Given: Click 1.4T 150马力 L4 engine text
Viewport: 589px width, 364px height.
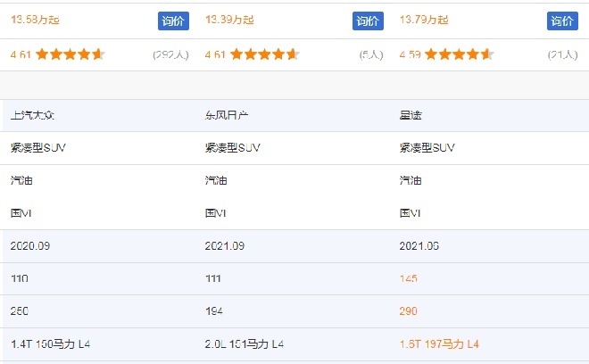Looking at the screenshot, I should click(50, 344).
